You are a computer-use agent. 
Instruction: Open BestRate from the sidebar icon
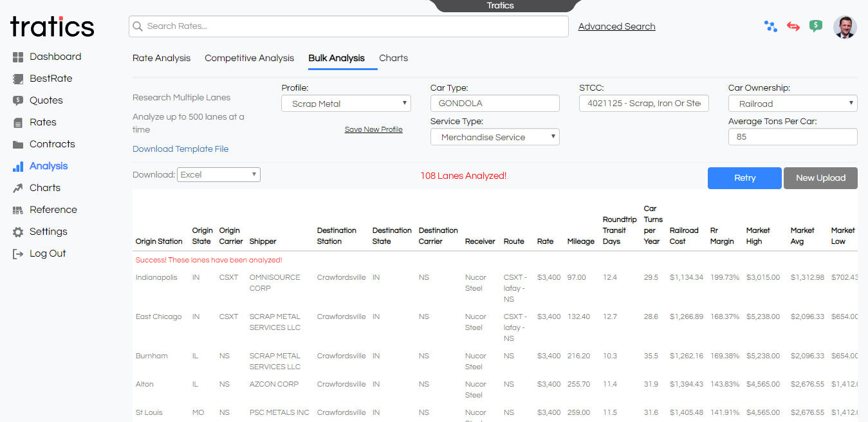pyautogui.click(x=18, y=79)
